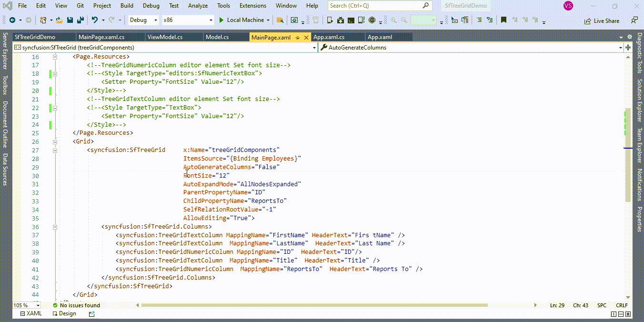The image size is (644, 322).
Task: Open the File menu
Action: 22,6
